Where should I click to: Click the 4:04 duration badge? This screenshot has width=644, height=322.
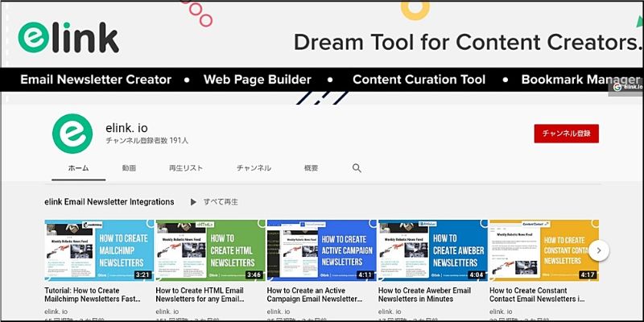coord(477,275)
